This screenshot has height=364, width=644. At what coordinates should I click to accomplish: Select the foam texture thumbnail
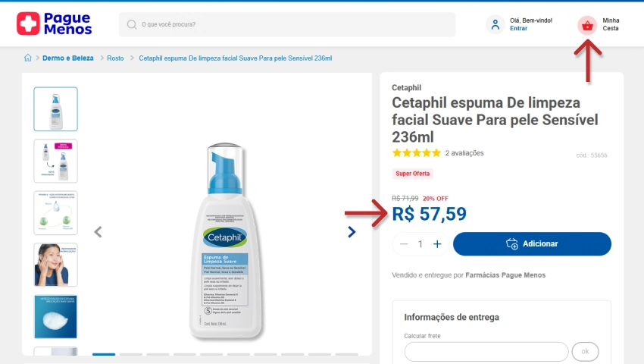[x=56, y=317]
